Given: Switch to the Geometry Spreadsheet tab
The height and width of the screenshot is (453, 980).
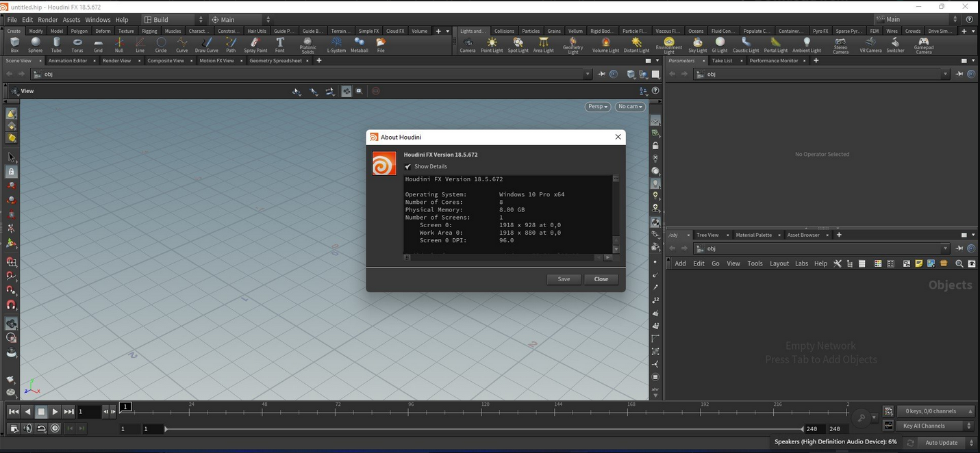Looking at the screenshot, I should pyautogui.click(x=275, y=60).
